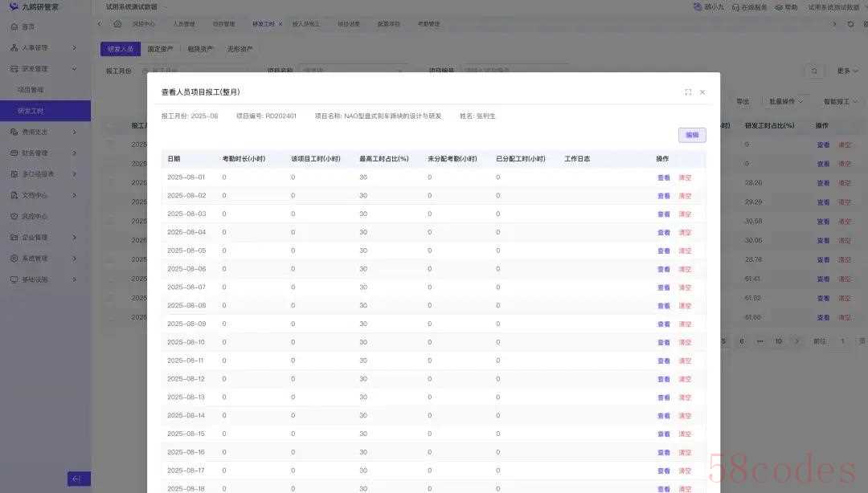Switch to the 固定资产 tab
The image size is (868, 493).
click(x=160, y=49)
